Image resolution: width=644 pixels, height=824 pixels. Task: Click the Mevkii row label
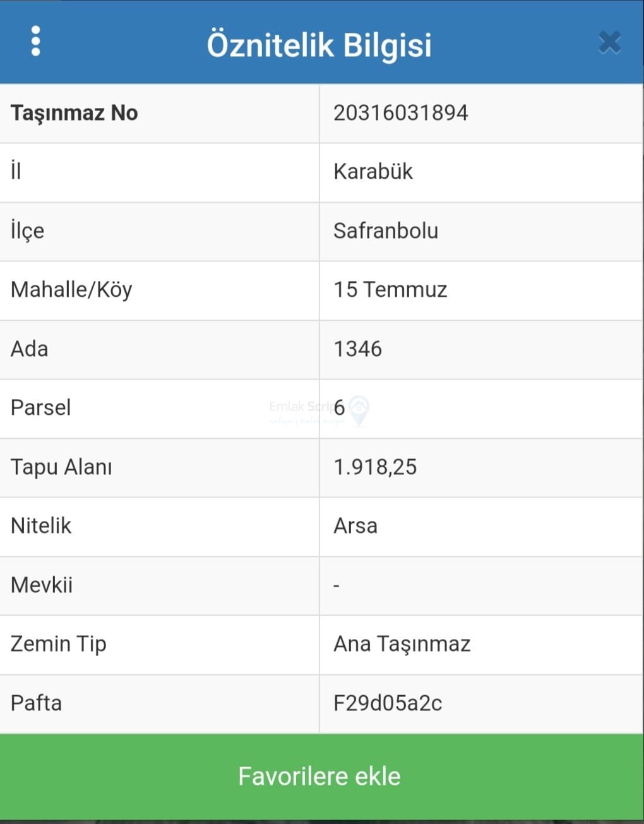(x=42, y=585)
